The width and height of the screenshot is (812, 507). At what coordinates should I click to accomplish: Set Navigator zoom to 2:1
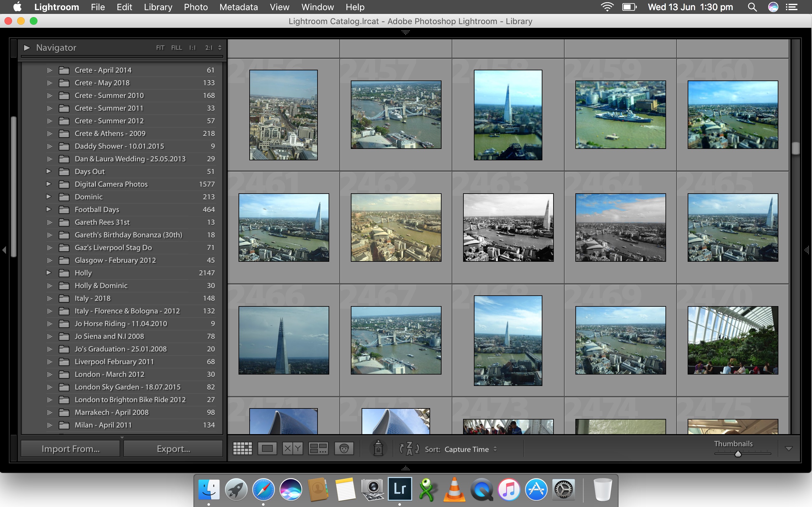[209, 48]
